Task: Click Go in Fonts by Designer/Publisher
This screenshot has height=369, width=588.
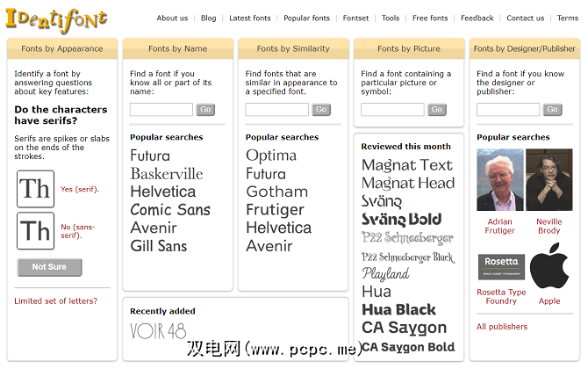Action: coord(552,110)
